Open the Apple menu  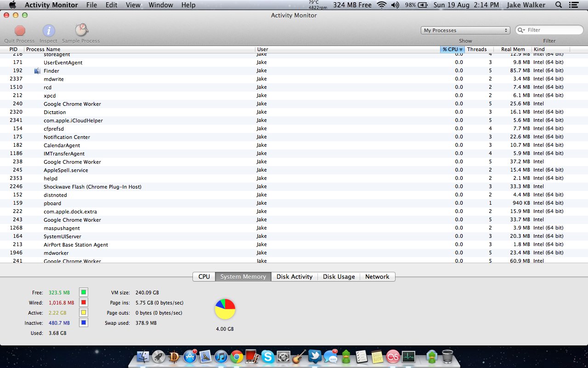[x=12, y=5]
